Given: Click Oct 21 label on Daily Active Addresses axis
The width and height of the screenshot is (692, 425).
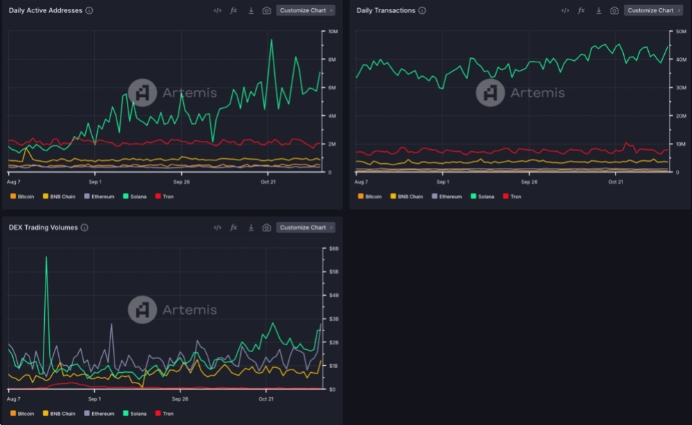Looking at the screenshot, I should 268,182.
